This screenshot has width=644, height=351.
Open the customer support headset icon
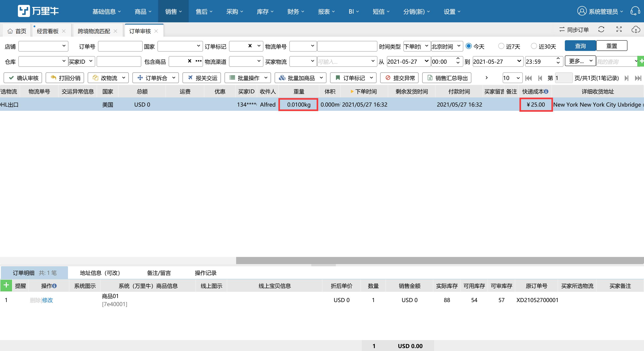tap(635, 11)
